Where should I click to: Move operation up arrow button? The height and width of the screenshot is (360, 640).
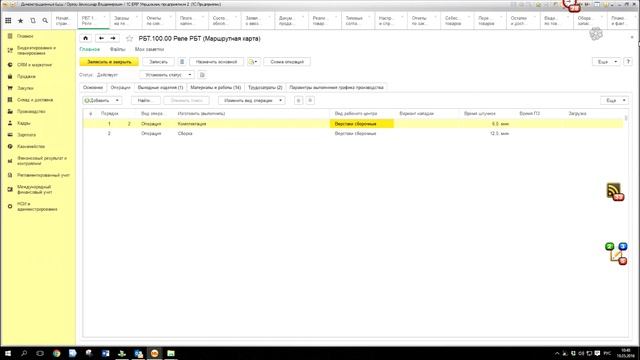coord(298,100)
